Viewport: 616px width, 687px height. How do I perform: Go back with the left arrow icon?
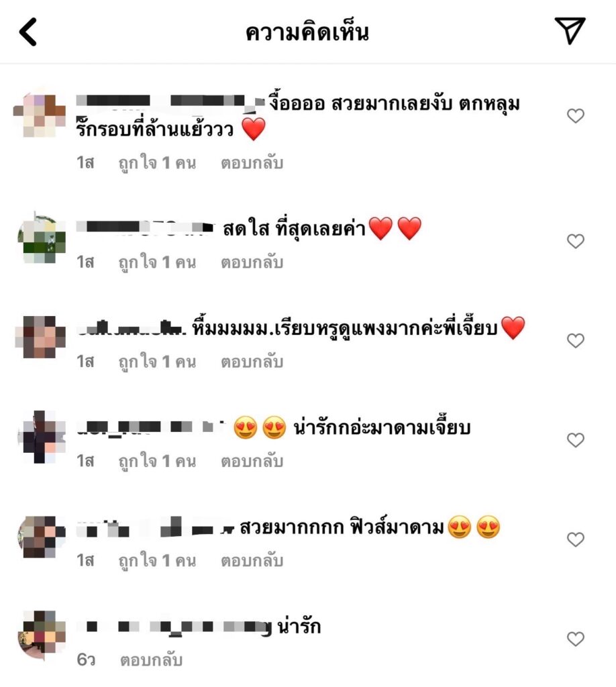[x=28, y=32]
